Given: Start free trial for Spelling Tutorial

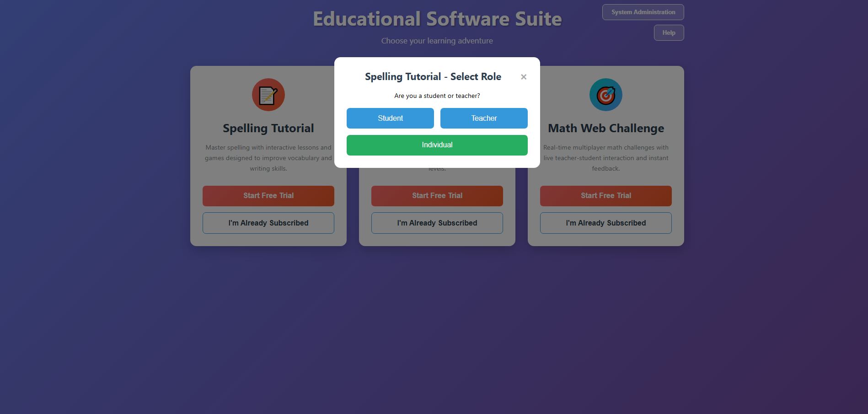Looking at the screenshot, I should tap(268, 196).
